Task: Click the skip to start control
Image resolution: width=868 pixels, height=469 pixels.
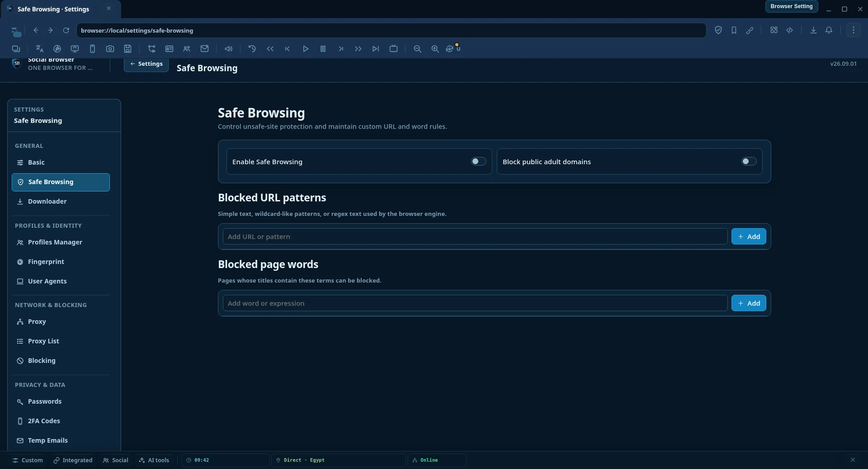Action: pos(288,49)
